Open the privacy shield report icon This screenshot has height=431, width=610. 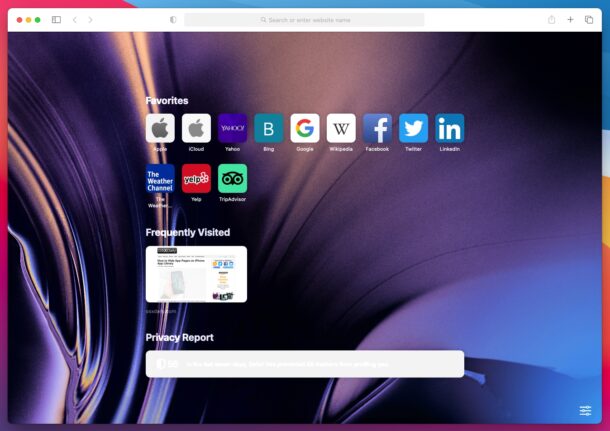click(x=173, y=19)
